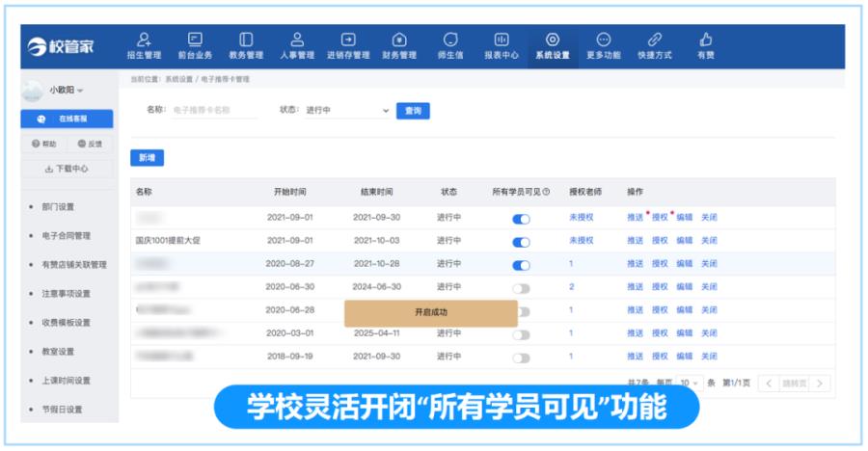Image resolution: width=868 pixels, height=451 pixels.
Task: Click the user avatar picture
Action: pyautogui.click(x=32, y=91)
